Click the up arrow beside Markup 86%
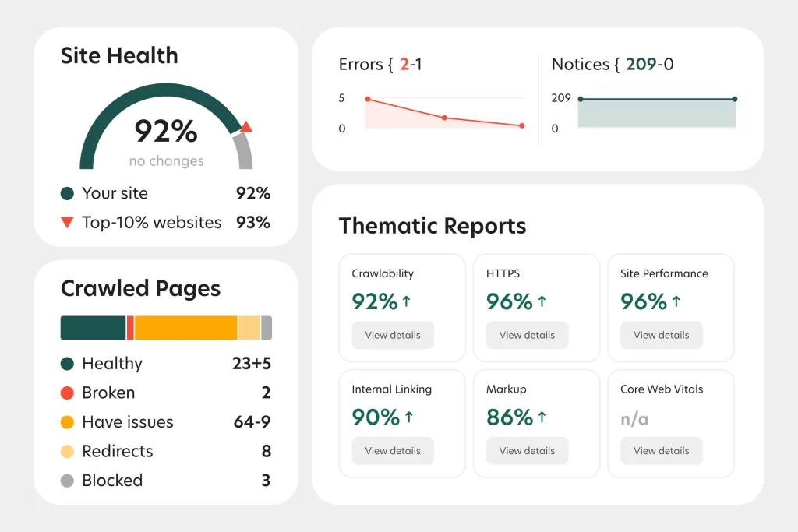Viewport: 798px width, 532px height. point(542,417)
